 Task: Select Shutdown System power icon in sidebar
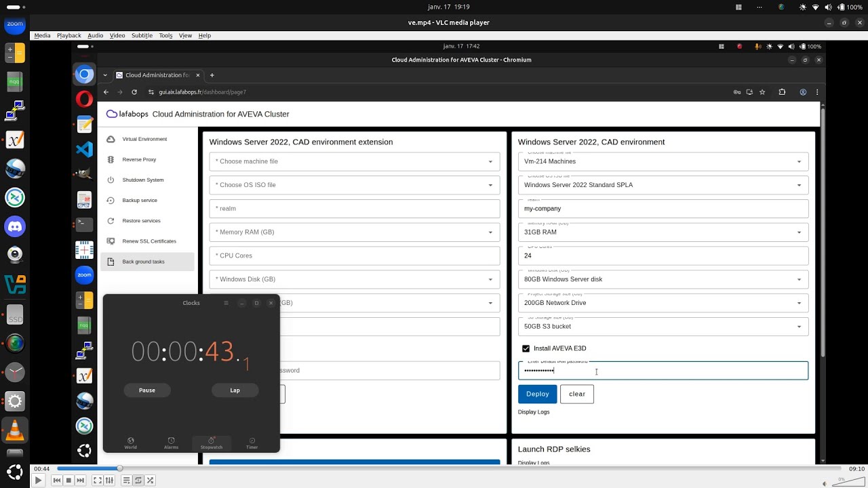pos(111,180)
